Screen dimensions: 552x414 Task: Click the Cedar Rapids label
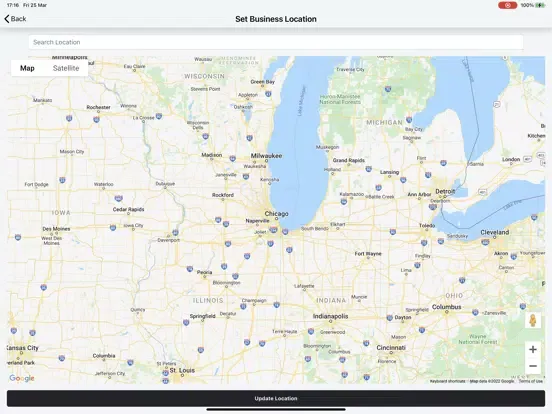click(128, 209)
